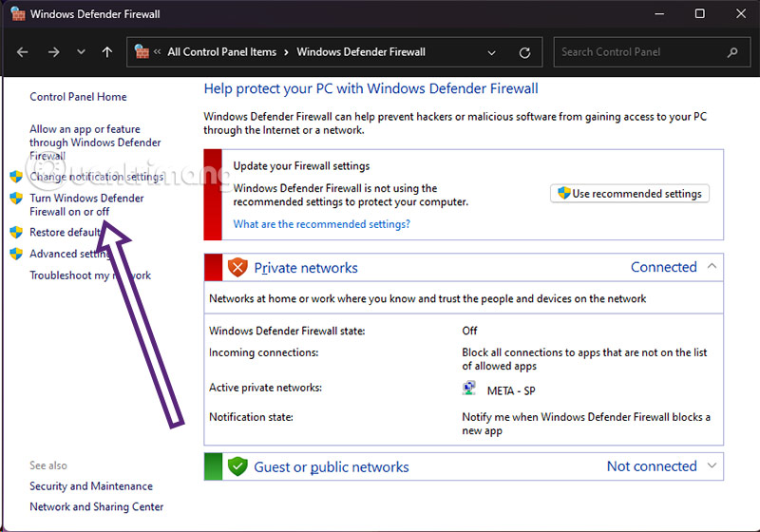Open 'What are the recommended settings?' link
The height and width of the screenshot is (532, 760).
[321, 224]
